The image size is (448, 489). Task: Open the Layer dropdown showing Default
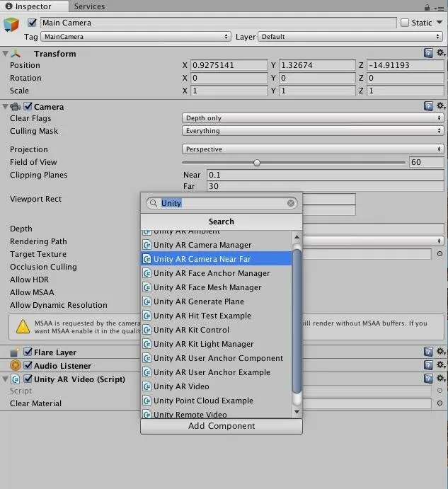(x=350, y=37)
